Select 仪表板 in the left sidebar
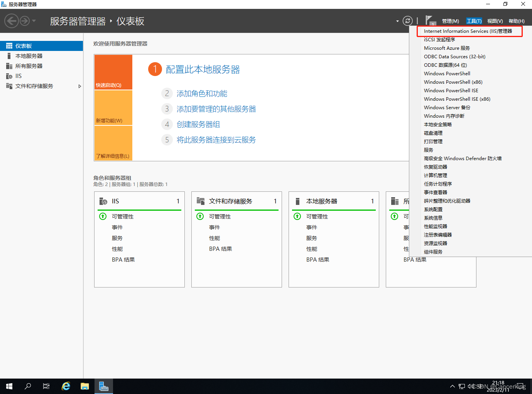The image size is (532, 394). click(41, 46)
